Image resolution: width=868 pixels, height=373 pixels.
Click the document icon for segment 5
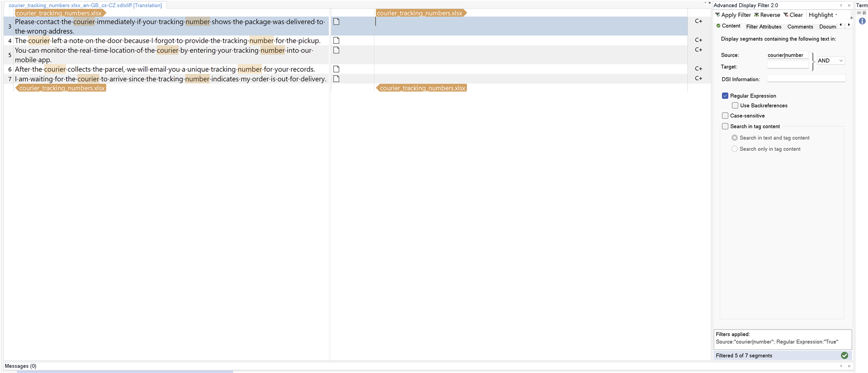tap(336, 50)
